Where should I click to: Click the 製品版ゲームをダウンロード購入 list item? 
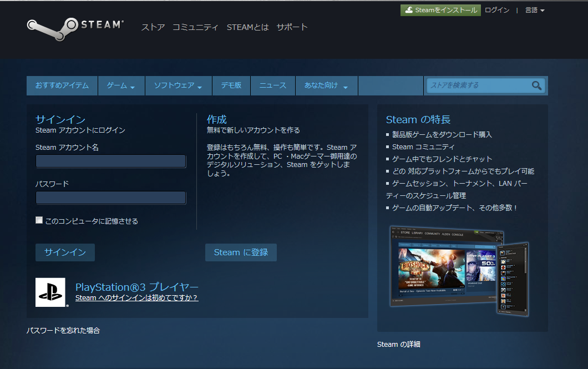tap(442, 135)
